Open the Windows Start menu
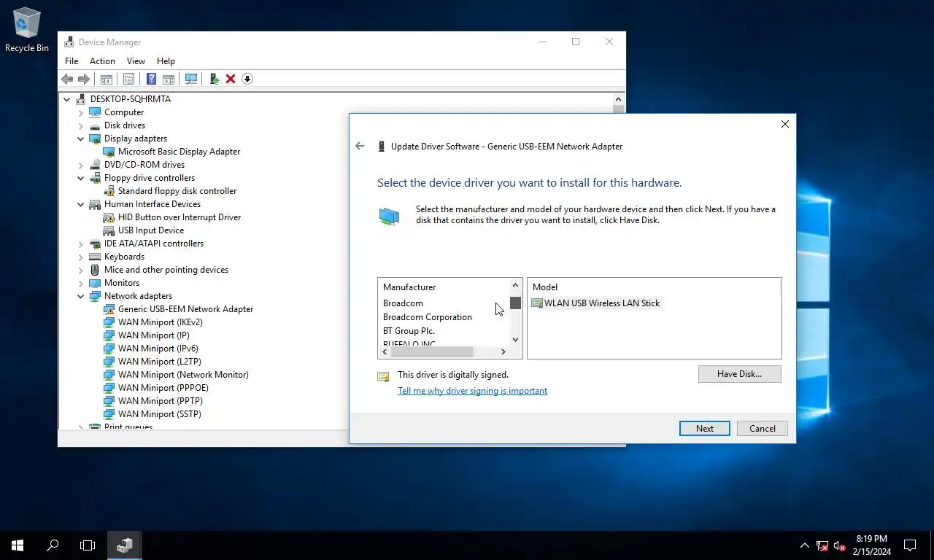 pos(18,545)
